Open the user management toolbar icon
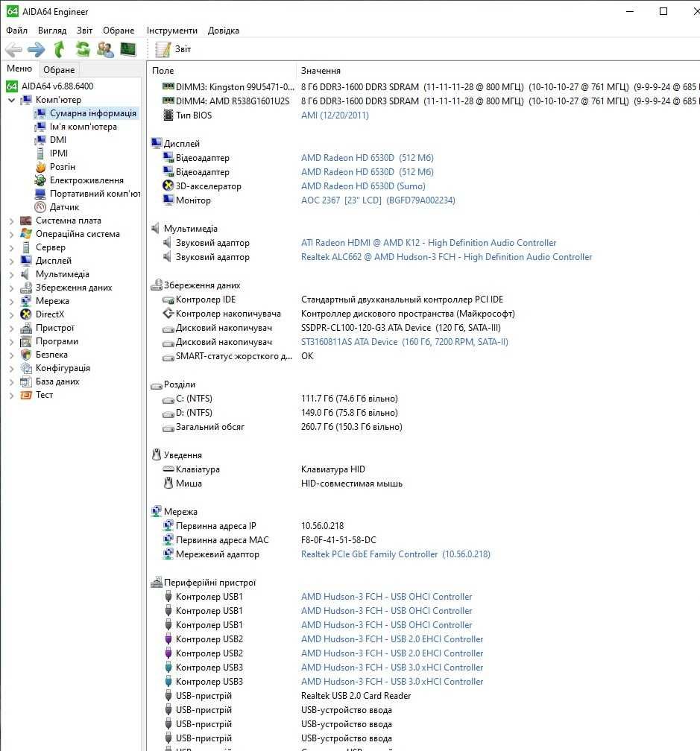 tap(105, 49)
